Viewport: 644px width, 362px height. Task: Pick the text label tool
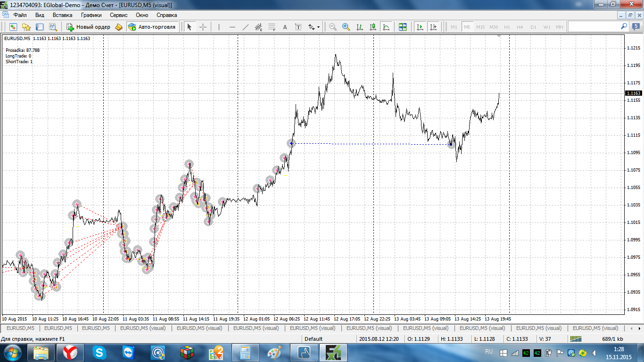[x=285, y=27]
